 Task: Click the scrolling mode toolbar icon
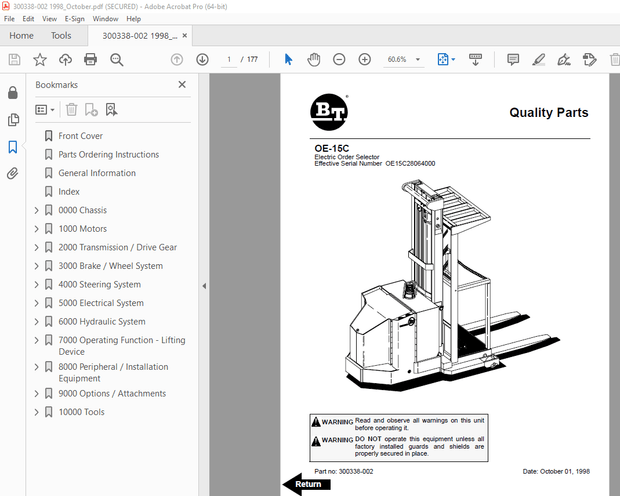475,60
